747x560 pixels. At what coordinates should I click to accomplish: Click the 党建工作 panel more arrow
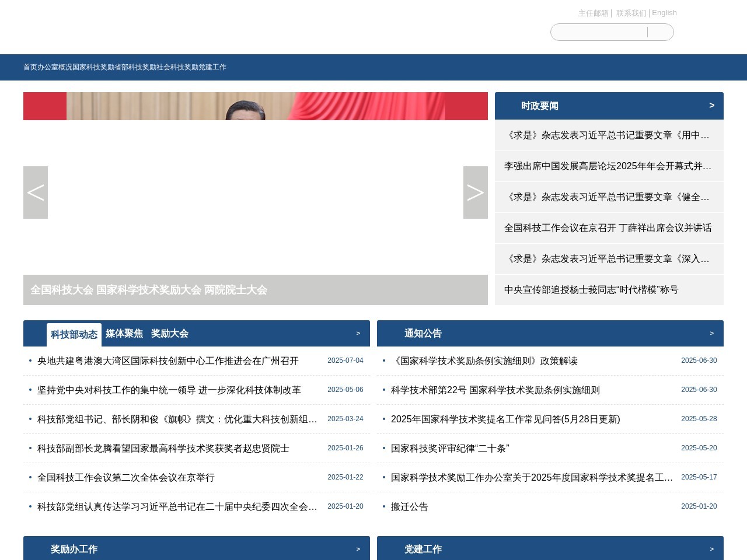coord(711,549)
